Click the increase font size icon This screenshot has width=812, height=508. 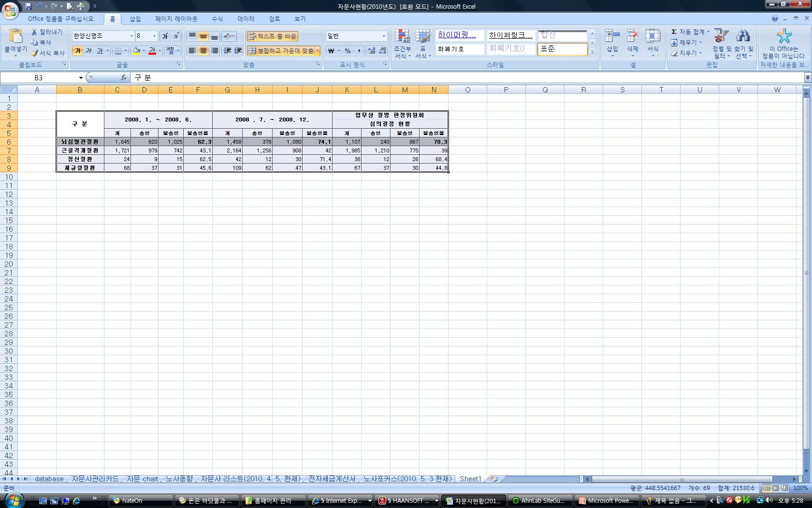(x=165, y=36)
